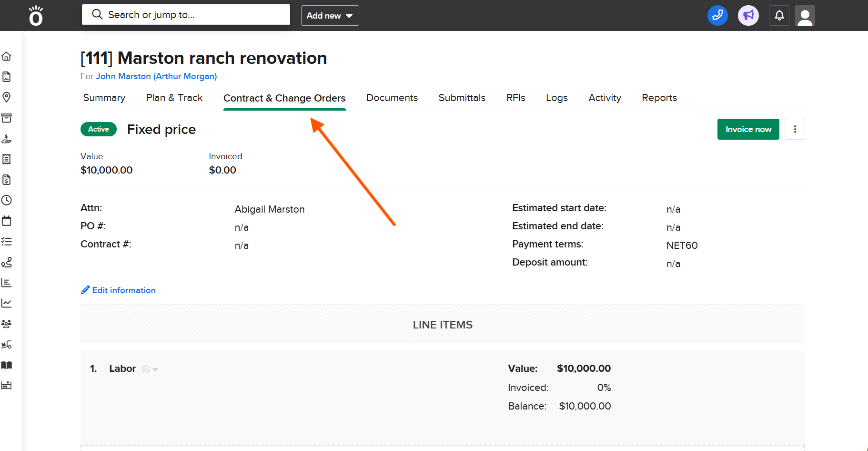Focus the Search or jump to field
This screenshot has width=868, height=451.
point(186,15)
